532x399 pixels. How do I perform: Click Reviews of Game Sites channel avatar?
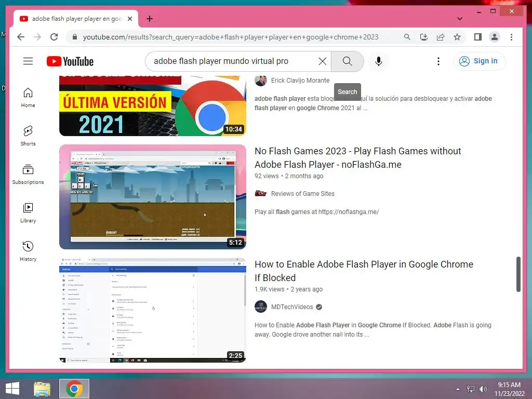(x=261, y=193)
